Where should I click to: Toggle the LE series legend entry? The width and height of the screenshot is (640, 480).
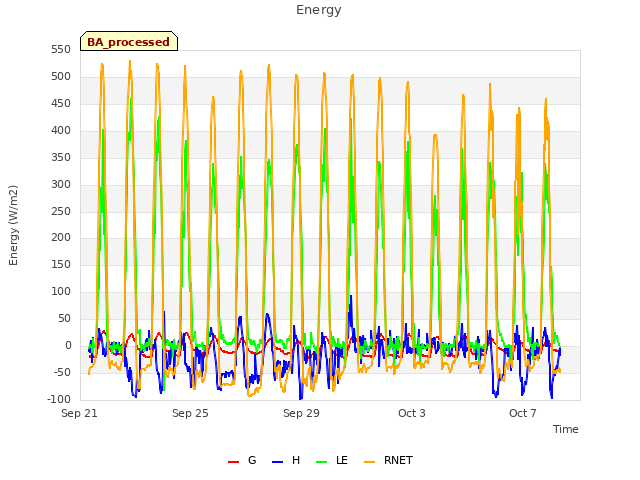point(332,460)
